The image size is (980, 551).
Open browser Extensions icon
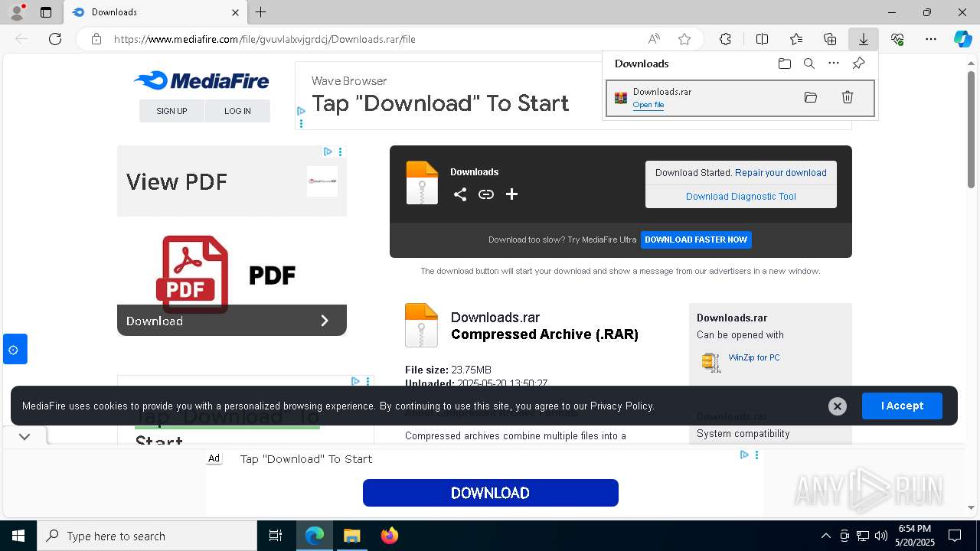point(725,39)
